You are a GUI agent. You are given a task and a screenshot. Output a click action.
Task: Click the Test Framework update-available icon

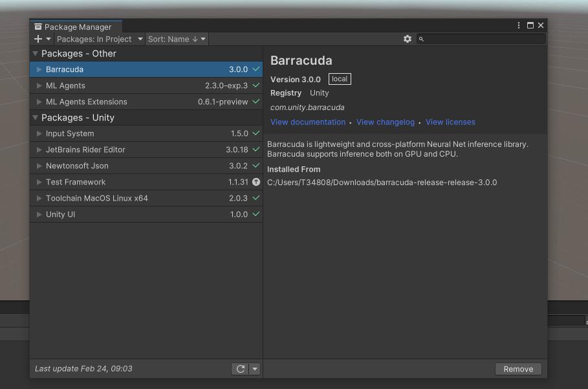pos(256,182)
